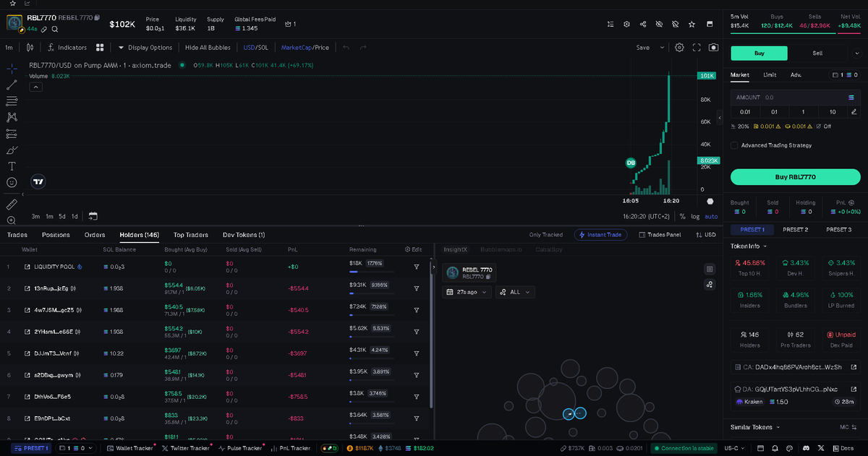Open the Fibonacci retracement tool
The height and width of the screenshot is (456, 868).
(12, 101)
